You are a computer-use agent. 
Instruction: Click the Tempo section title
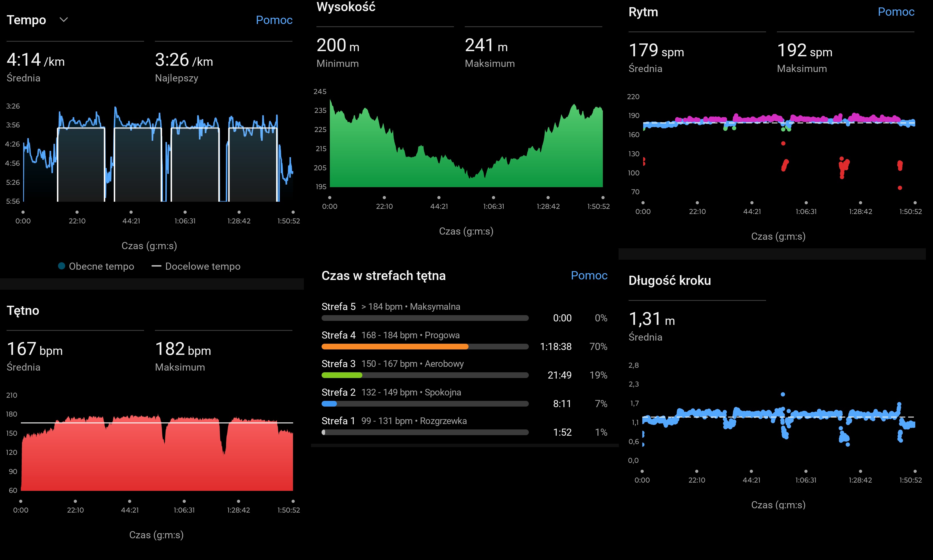[26, 20]
